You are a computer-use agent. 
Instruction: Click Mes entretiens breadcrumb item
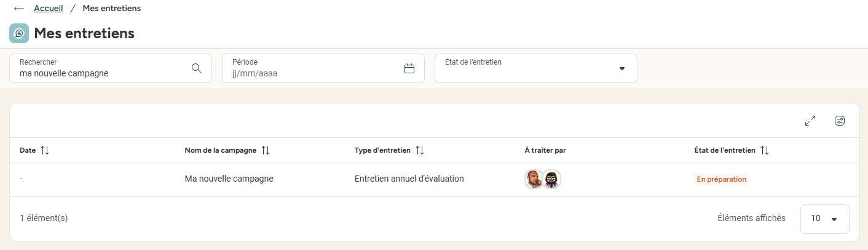point(112,9)
